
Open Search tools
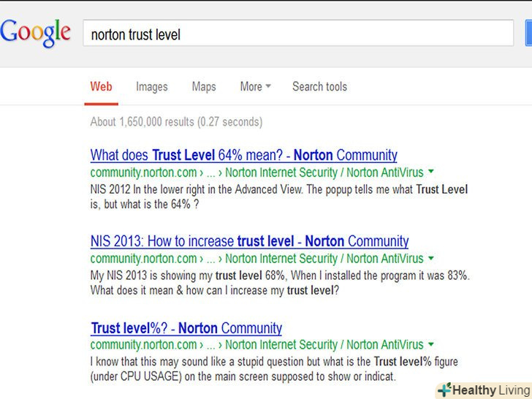pyautogui.click(x=319, y=86)
